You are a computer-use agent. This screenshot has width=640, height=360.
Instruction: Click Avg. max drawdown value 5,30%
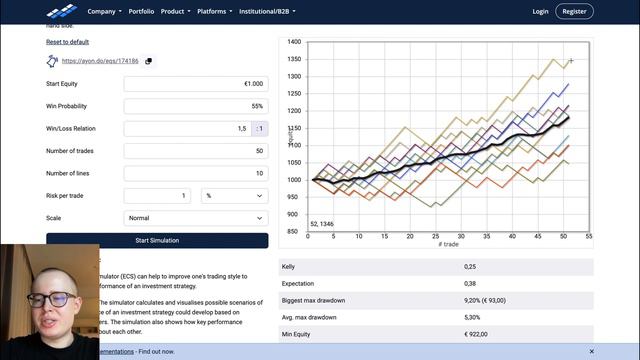click(x=472, y=317)
